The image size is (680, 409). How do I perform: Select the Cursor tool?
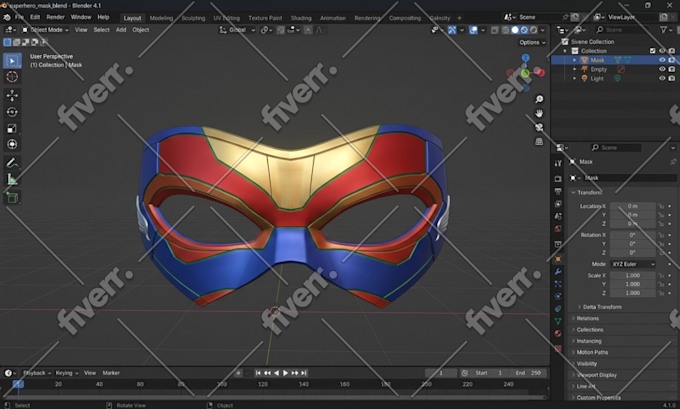[12, 77]
